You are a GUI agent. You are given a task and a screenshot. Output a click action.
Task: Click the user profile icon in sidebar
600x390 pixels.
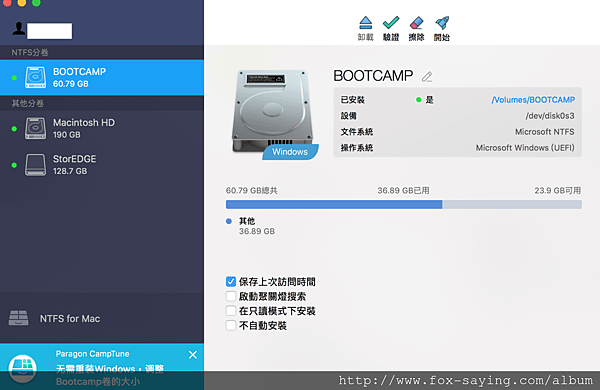[x=19, y=29]
